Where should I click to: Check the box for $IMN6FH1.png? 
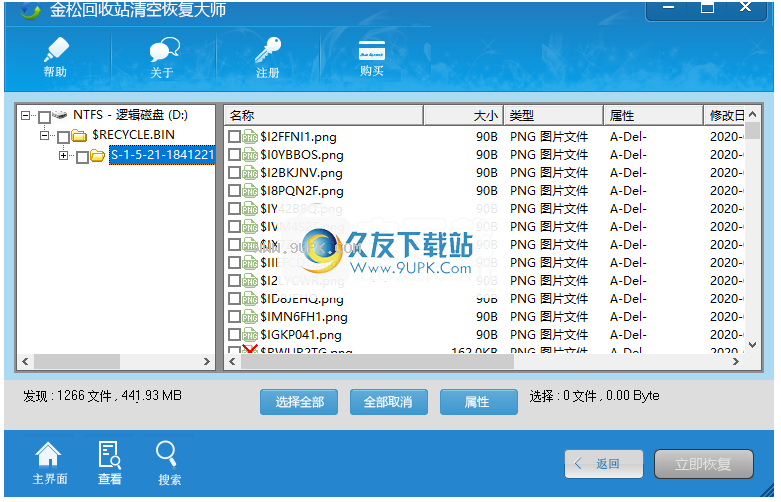[234, 317]
